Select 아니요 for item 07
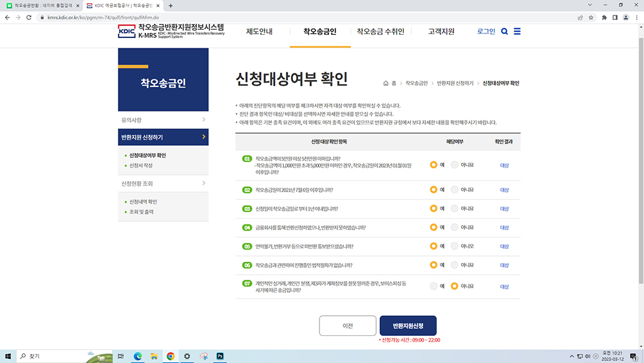The width and height of the screenshot is (644, 363). point(454,286)
